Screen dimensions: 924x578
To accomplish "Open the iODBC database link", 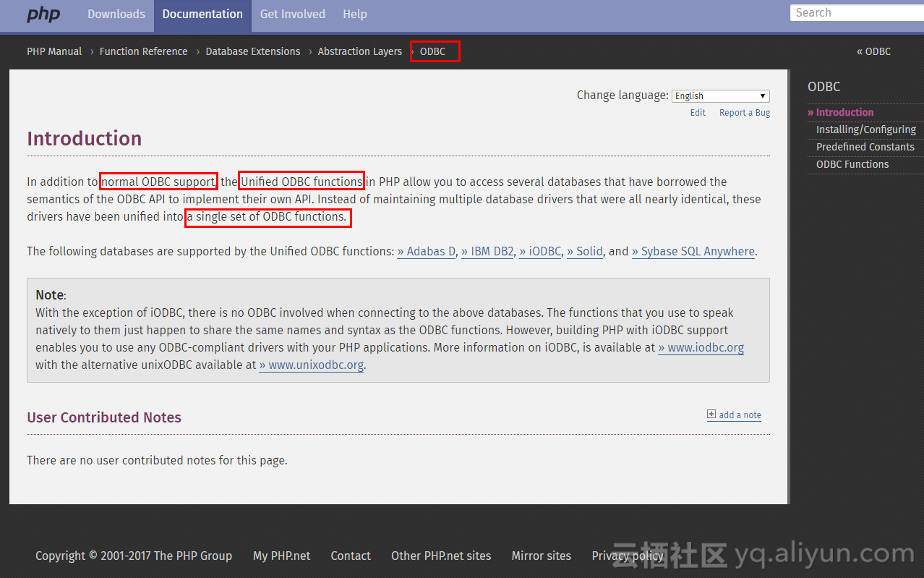I will pyautogui.click(x=540, y=252).
